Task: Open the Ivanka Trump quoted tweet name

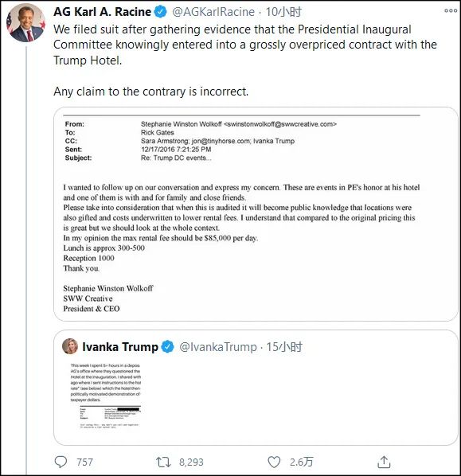Action: pyautogui.click(x=120, y=347)
